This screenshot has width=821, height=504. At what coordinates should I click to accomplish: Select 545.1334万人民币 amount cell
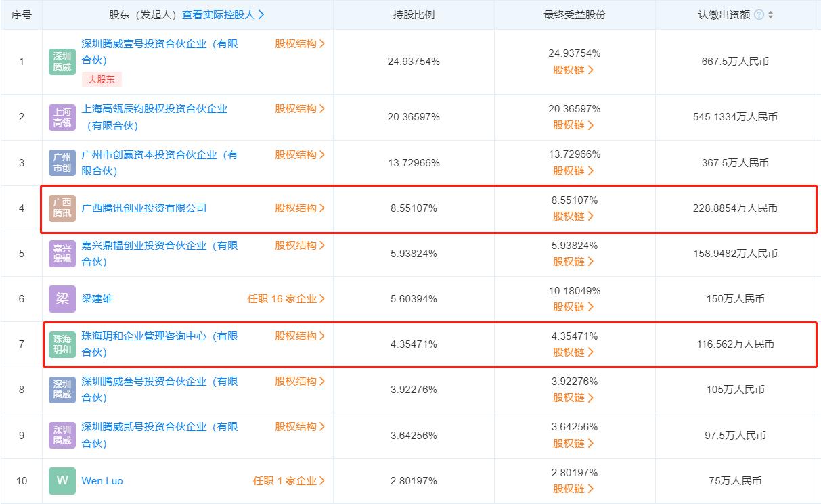(x=735, y=117)
